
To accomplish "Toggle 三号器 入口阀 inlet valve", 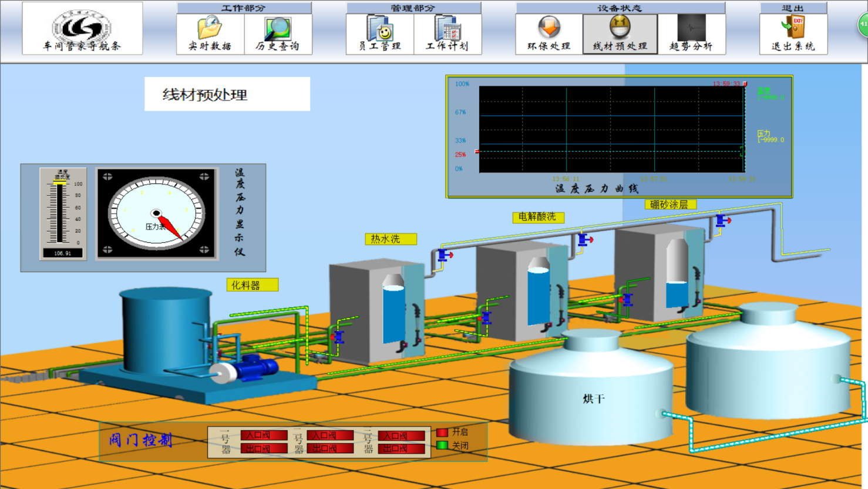I will point(401,436).
